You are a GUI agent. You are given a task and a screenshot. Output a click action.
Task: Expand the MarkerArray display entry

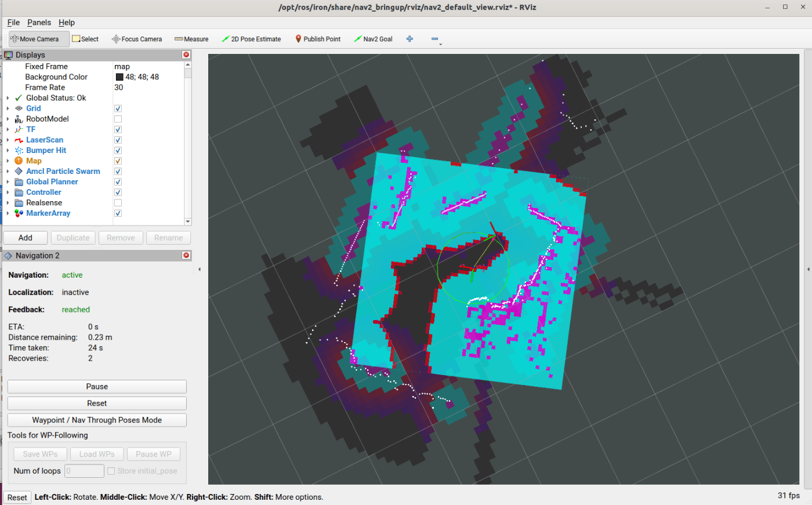tap(8, 213)
